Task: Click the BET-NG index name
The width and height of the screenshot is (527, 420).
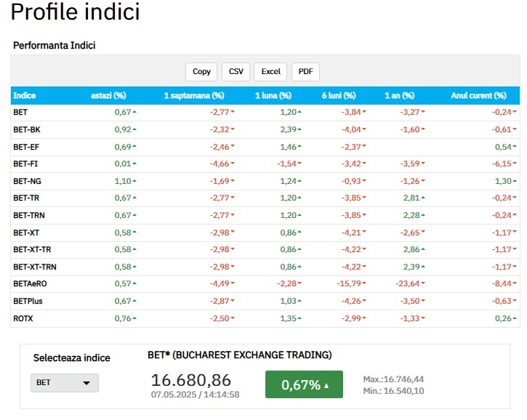Action: [x=26, y=181]
